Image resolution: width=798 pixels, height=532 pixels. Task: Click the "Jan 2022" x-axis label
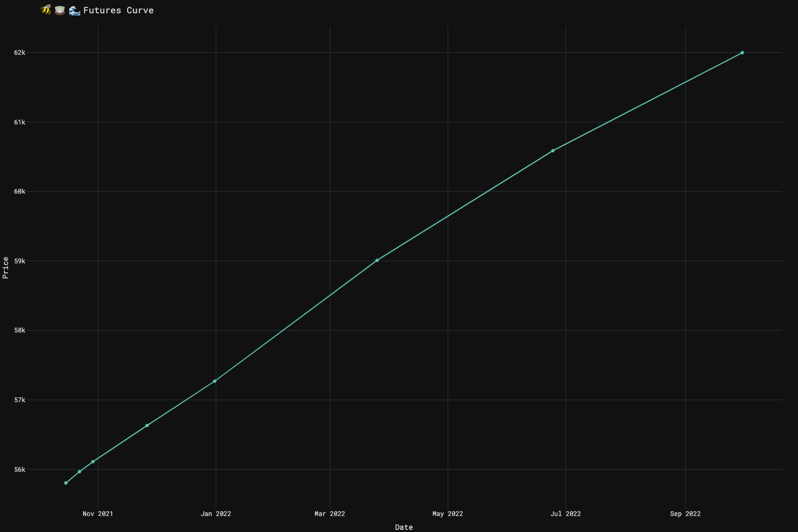pyautogui.click(x=216, y=514)
